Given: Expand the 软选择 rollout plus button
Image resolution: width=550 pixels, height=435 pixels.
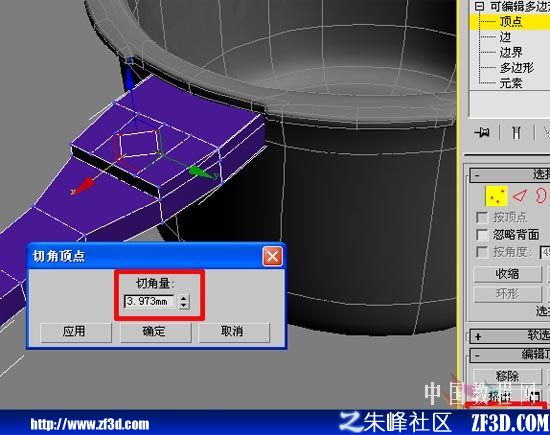Looking at the screenshot, I should (x=478, y=337).
